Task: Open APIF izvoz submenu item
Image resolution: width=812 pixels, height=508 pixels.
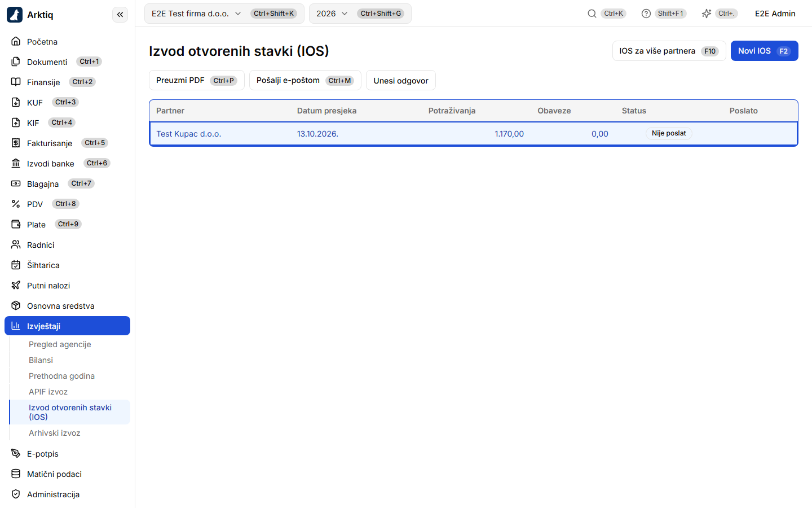Action: 48,392
